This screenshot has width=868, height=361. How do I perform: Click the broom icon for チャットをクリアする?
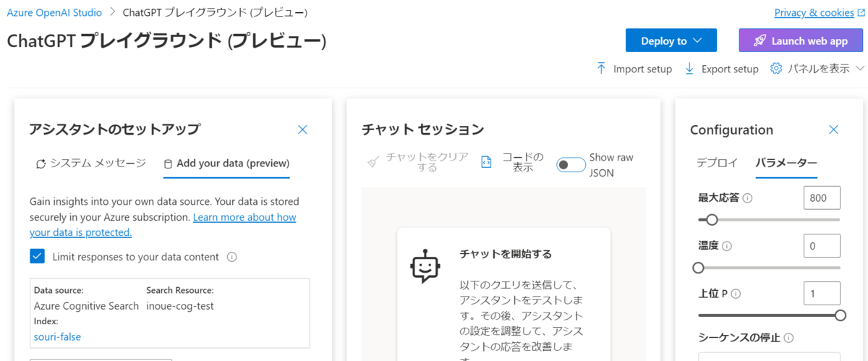[x=373, y=162]
